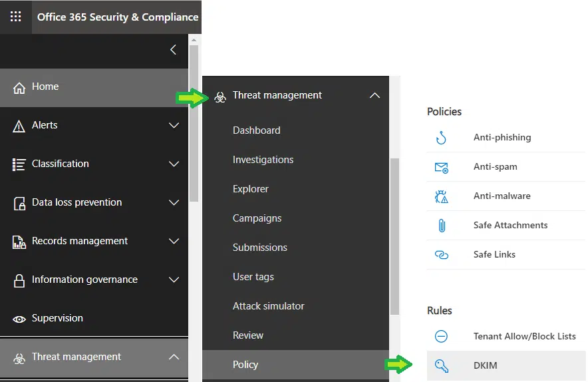This screenshot has height=382, width=588.
Task: Expand the Classification menu chevron
Action: [174, 164]
